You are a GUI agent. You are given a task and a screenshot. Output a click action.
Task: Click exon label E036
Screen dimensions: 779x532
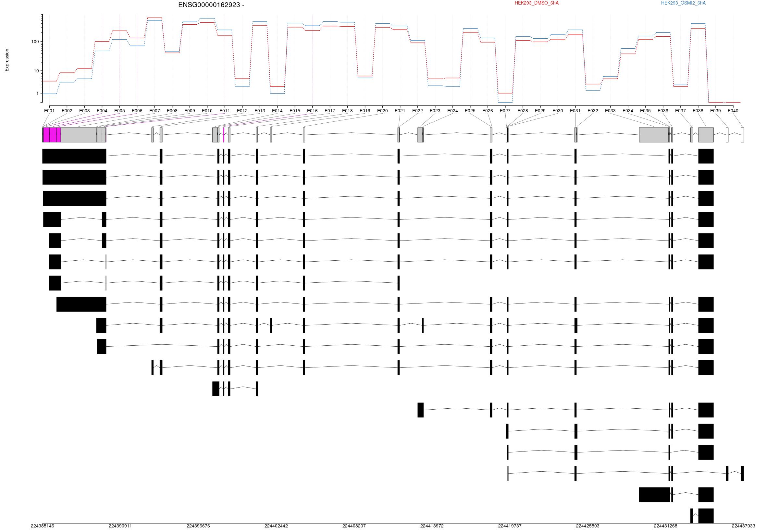pos(663,111)
